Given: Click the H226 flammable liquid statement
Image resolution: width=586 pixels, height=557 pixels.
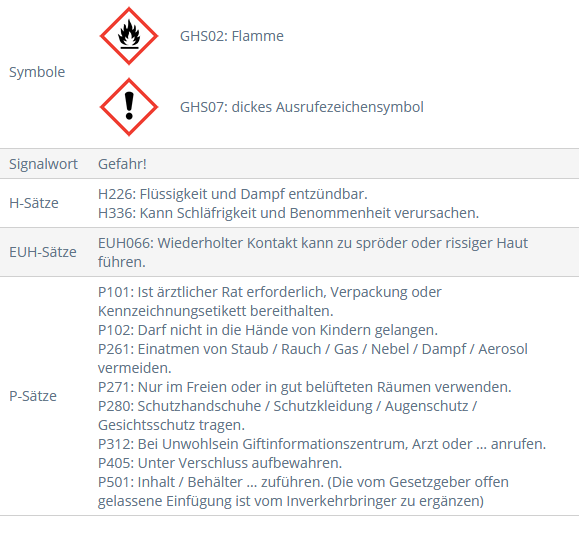Looking at the screenshot, I should point(233,194).
